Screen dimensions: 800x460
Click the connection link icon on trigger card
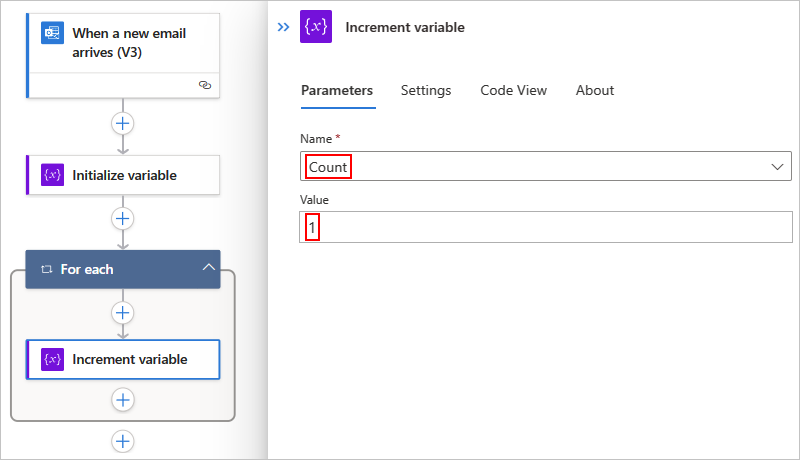205,86
